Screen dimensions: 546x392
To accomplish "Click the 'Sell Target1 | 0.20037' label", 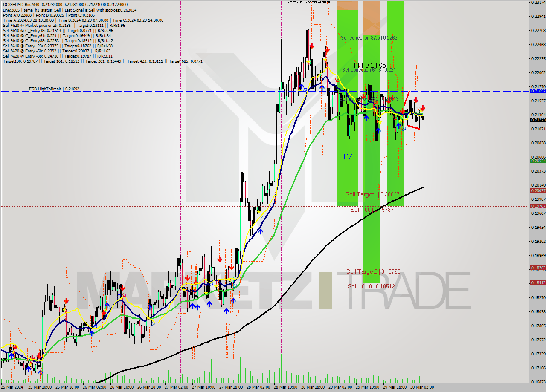I will pos(372,194).
